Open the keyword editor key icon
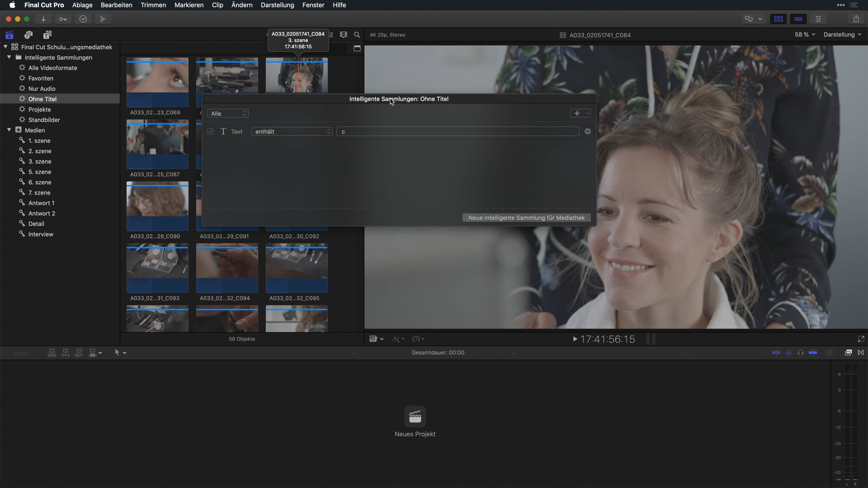Viewport: 868px width, 488px height. [63, 19]
